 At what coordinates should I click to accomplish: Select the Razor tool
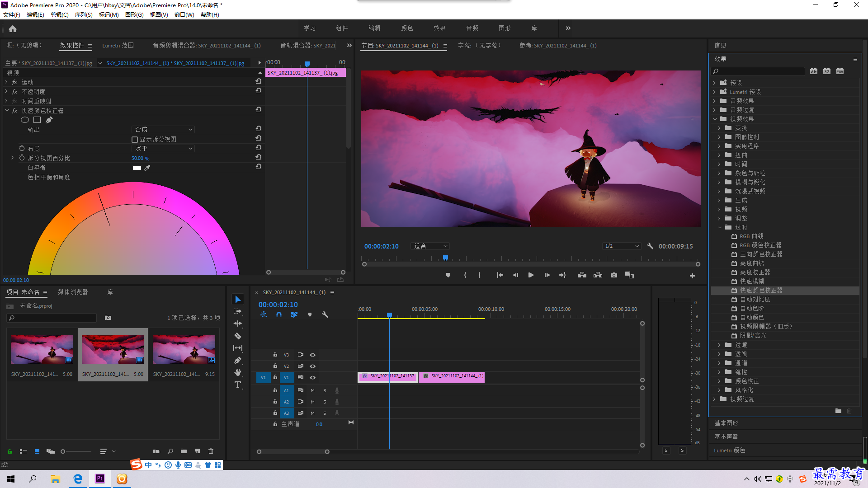coord(238,336)
